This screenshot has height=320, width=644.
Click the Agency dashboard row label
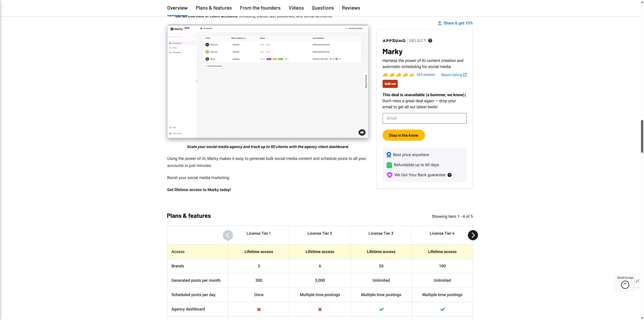point(188,309)
